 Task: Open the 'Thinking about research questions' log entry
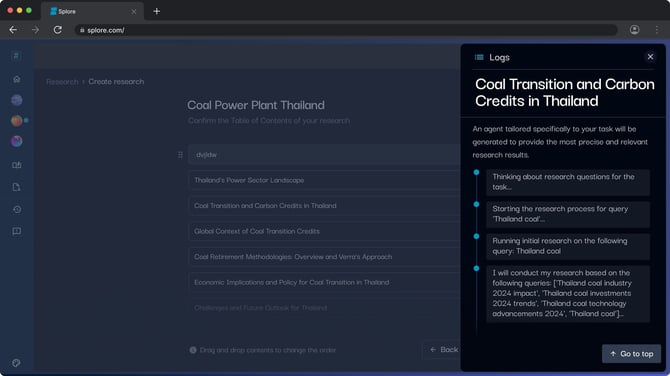568,182
